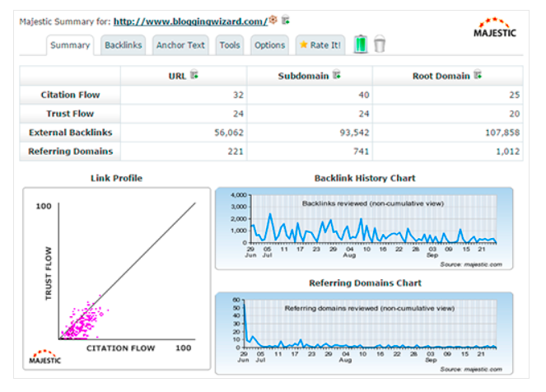
Task: Click the add-to-bucket icon in Root Domain header
Action: point(478,74)
